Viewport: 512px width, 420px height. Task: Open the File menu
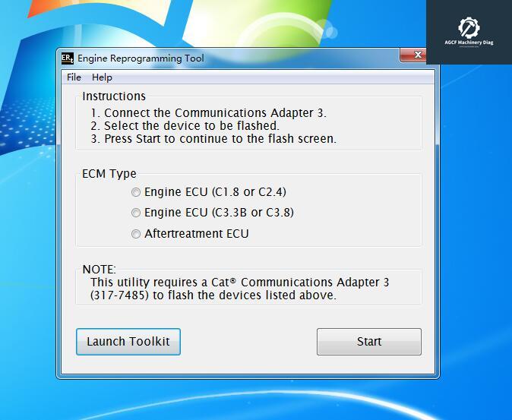coord(74,77)
